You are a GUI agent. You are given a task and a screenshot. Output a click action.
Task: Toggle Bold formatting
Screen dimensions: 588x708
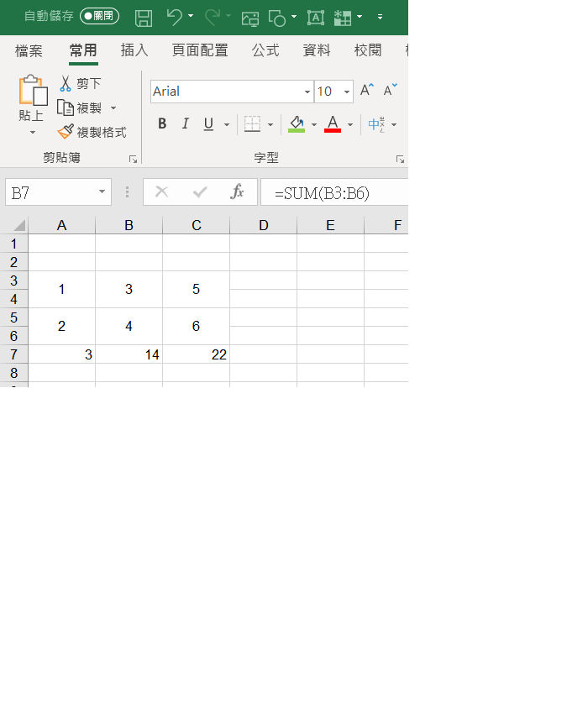(162, 123)
